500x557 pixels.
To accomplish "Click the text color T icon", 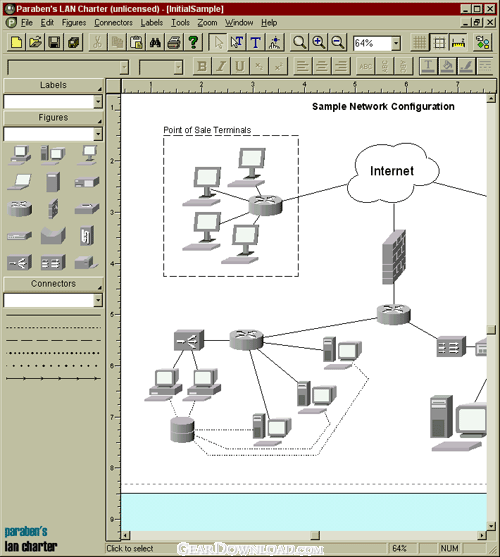I will click(x=428, y=66).
